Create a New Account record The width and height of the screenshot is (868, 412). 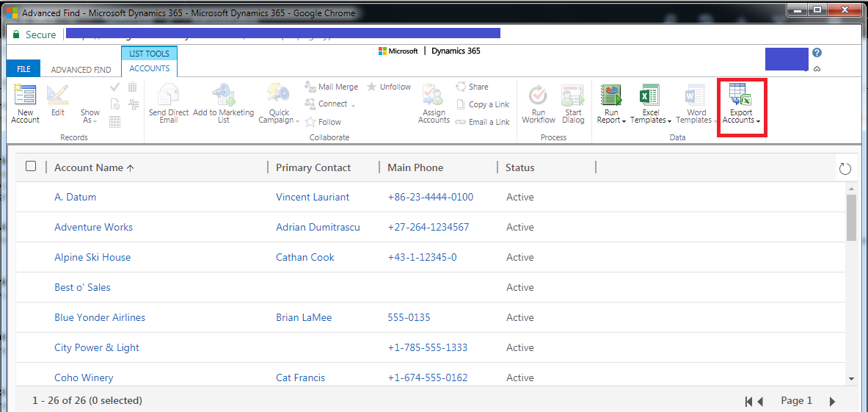pyautogui.click(x=25, y=104)
